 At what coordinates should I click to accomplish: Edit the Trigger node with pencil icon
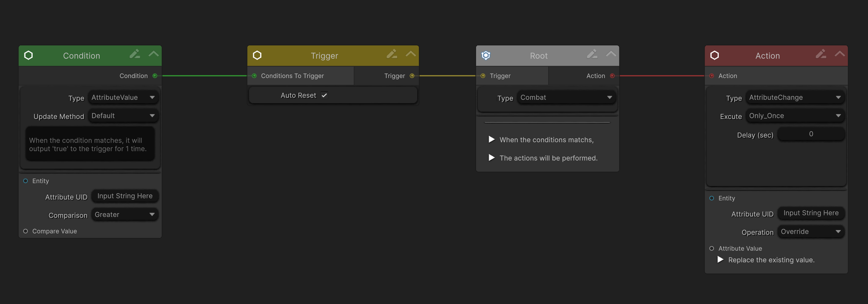pos(392,54)
